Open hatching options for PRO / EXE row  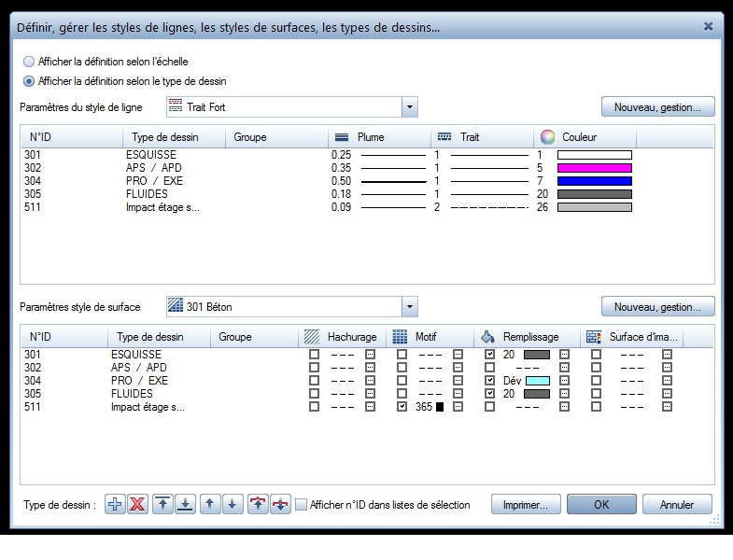(371, 381)
